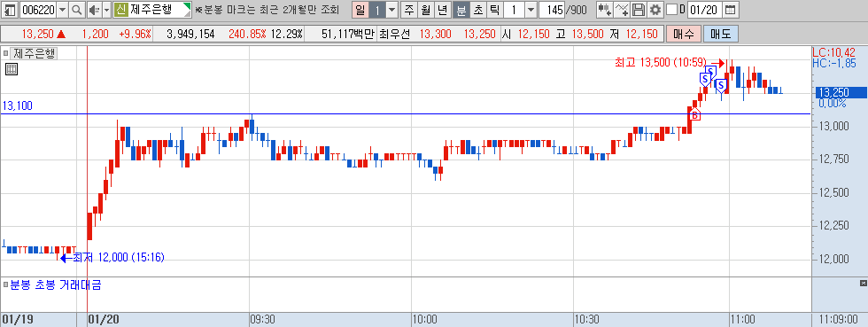Click the volume value 3,949,154
This screenshot has width=868, height=327.
[191, 34]
